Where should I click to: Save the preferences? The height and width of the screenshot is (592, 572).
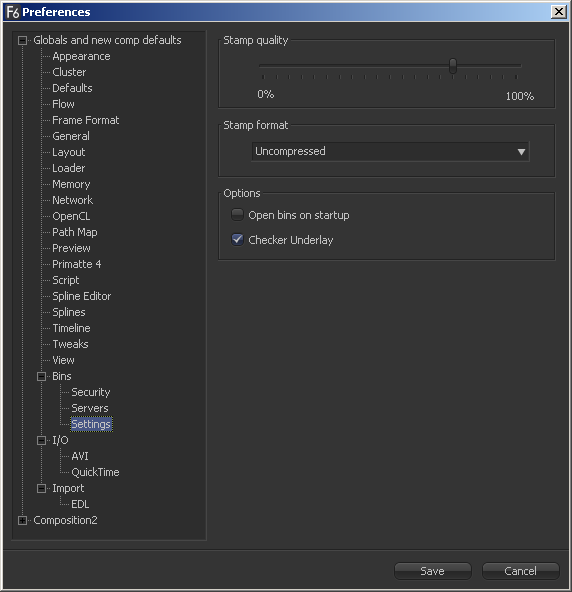tap(433, 571)
